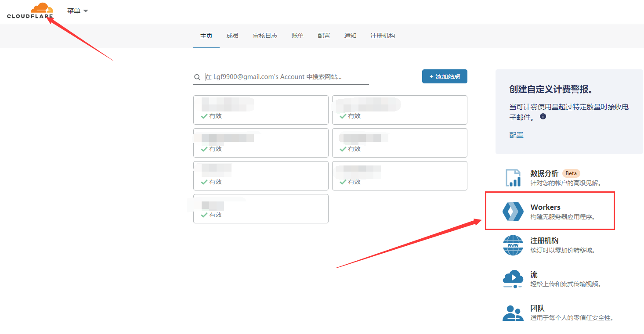Open the Workers title link
Screen dimensions: 644x334
pyautogui.click(x=545, y=207)
